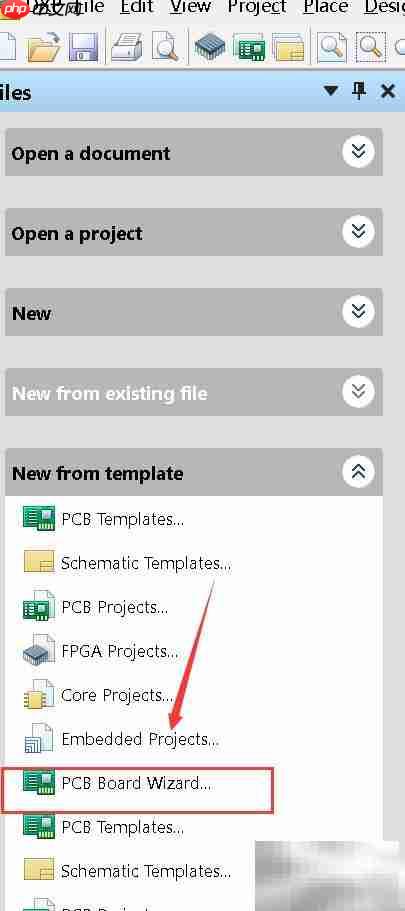Expand the Open a document section
405x911 pixels.
tap(359, 152)
